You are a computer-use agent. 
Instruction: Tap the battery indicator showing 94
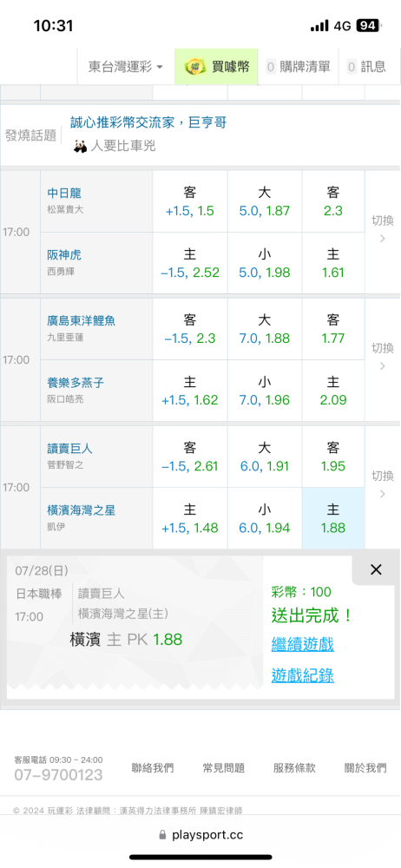[x=368, y=25]
